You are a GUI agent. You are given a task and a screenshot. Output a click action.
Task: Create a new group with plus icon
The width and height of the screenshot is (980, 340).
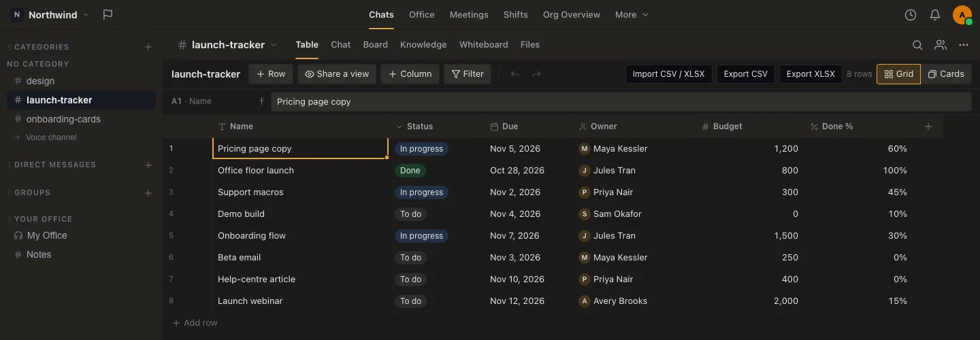148,193
